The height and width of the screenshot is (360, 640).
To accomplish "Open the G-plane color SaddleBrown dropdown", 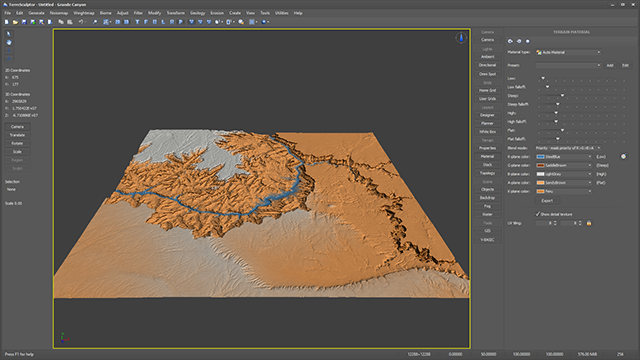I will coord(564,165).
